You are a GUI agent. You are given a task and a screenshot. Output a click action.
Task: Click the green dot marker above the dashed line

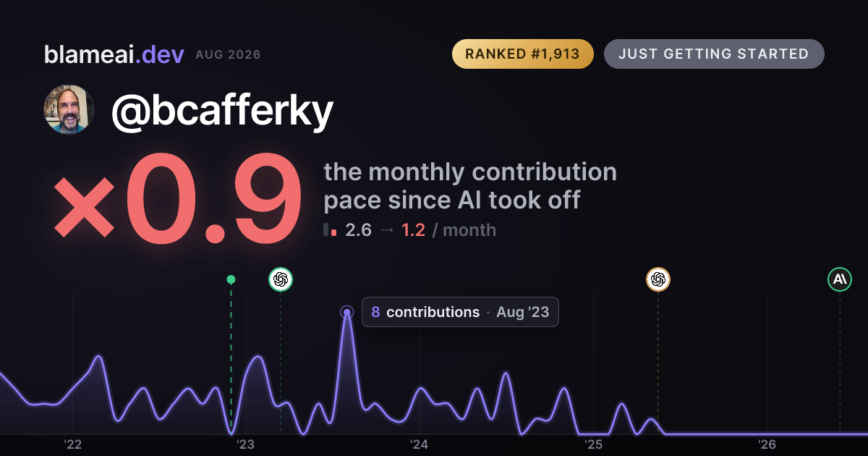click(x=231, y=279)
